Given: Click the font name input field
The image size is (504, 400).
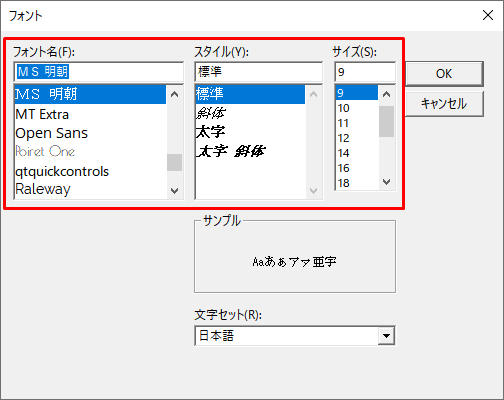Looking at the screenshot, I should pyautogui.click(x=99, y=72).
